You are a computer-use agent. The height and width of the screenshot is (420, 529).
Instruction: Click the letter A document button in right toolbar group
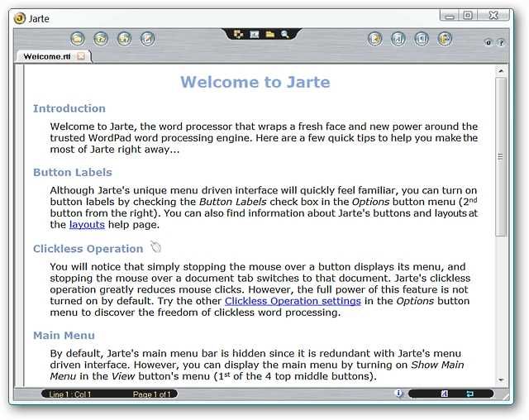click(398, 39)
